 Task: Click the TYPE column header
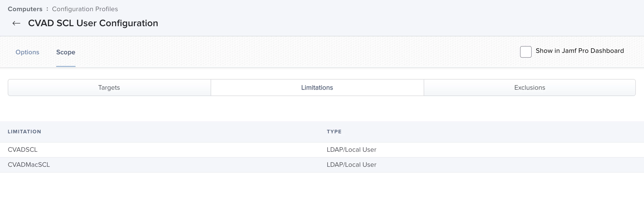334,132
